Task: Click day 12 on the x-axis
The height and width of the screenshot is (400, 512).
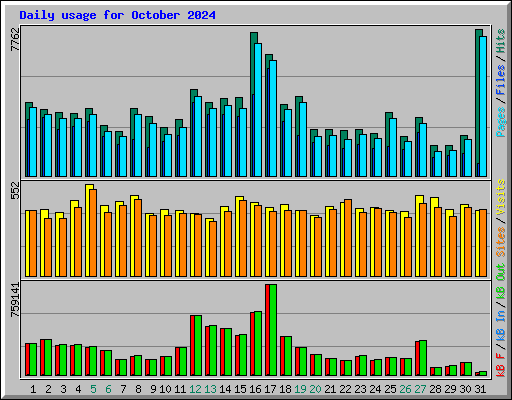Action: click(x=195, y=389)
